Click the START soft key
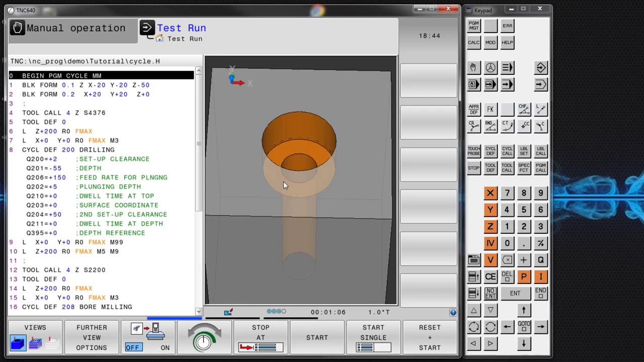The image size is (644, 362). (x=317, y=337)
